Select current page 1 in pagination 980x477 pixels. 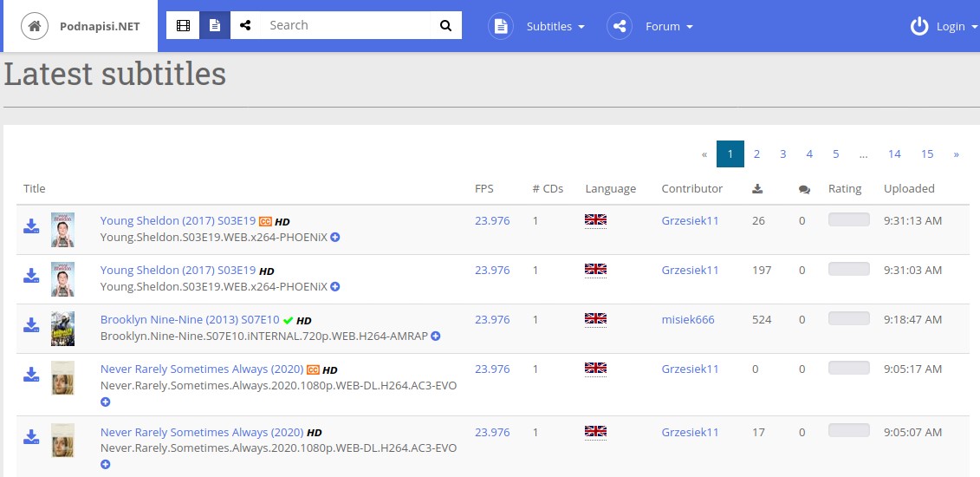[x=730, y=154]
